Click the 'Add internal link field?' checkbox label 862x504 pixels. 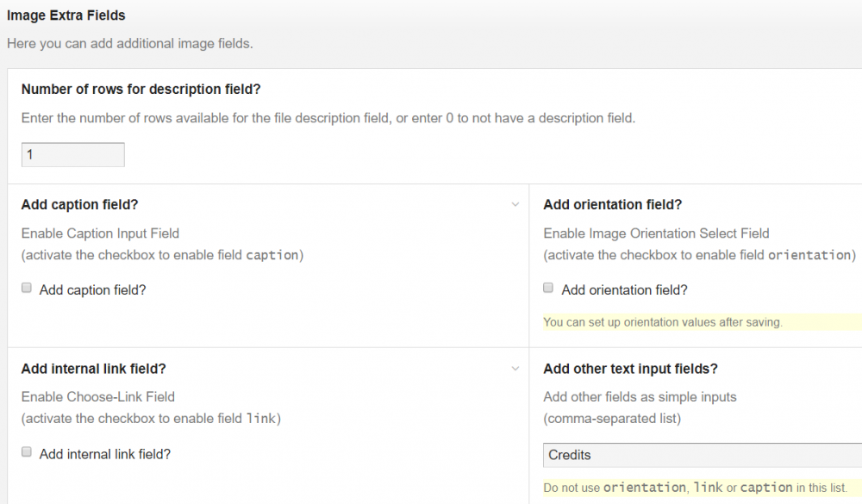104,454
